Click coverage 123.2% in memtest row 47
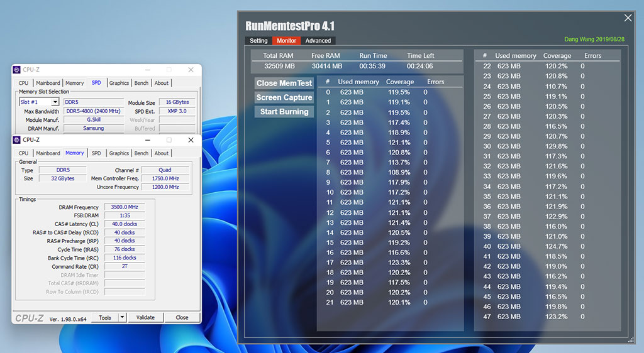Image resolution: width=644 pixels, height=353 pixels. tap(556, 317)
